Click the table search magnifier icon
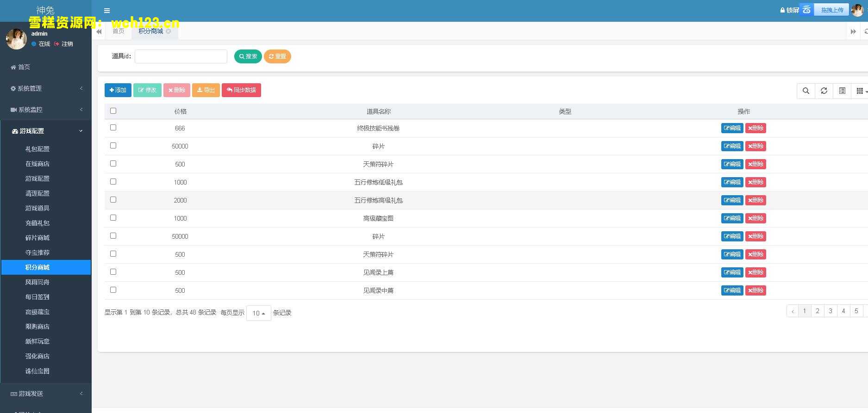 pos(806,91)
